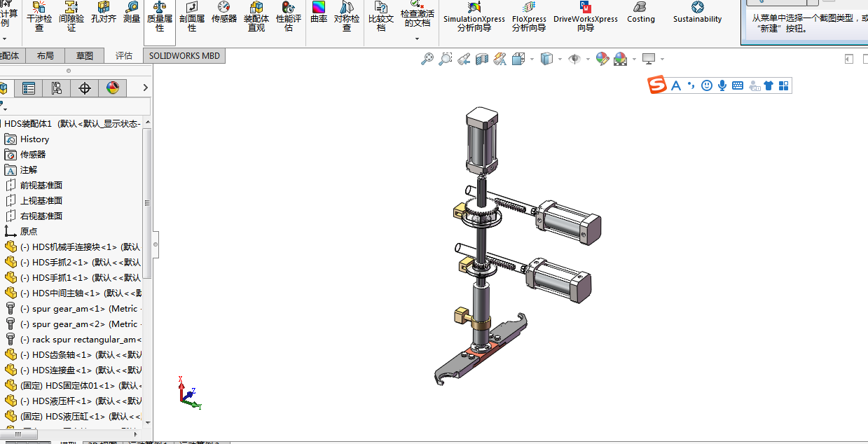
Task: Select 前视基准面 plane
Action: (x=41, y=186)
